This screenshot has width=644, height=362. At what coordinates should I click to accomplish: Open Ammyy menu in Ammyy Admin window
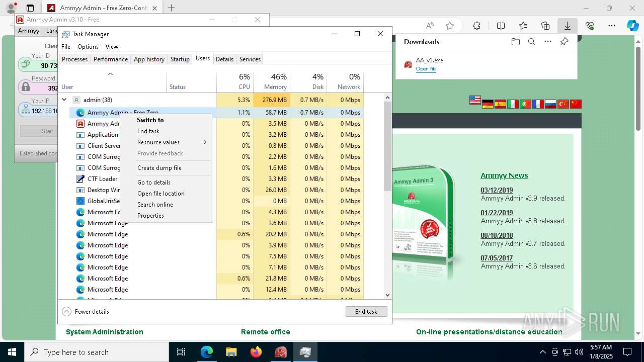tap(29, 31)
